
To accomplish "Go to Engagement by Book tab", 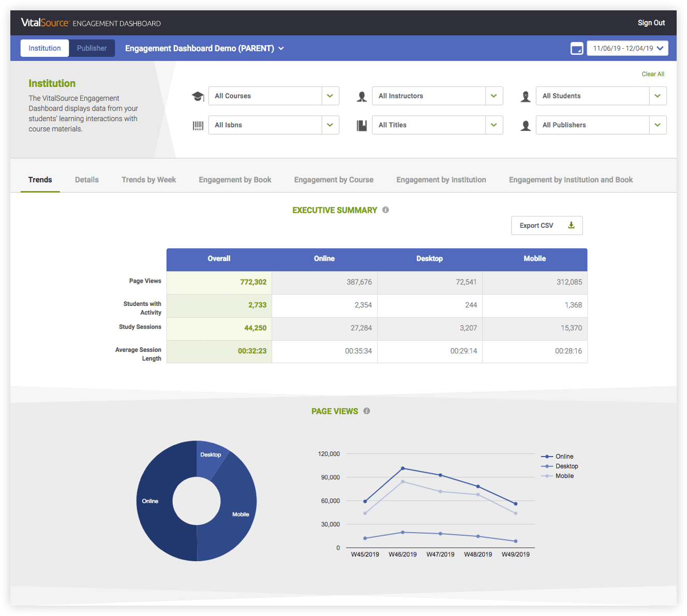I will pos(235,180).
